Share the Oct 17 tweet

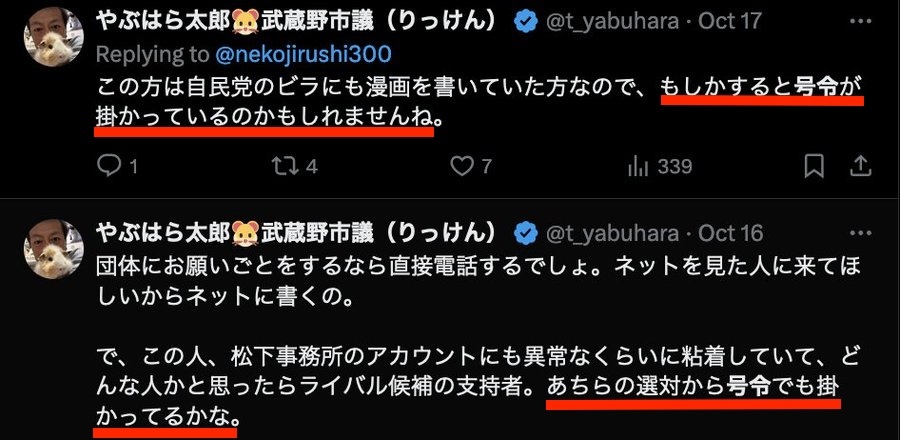tap(860, 166)
